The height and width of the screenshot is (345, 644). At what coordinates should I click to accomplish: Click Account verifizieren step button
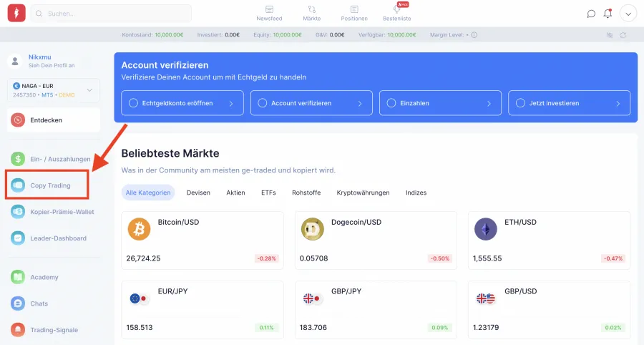coord(311,103)
